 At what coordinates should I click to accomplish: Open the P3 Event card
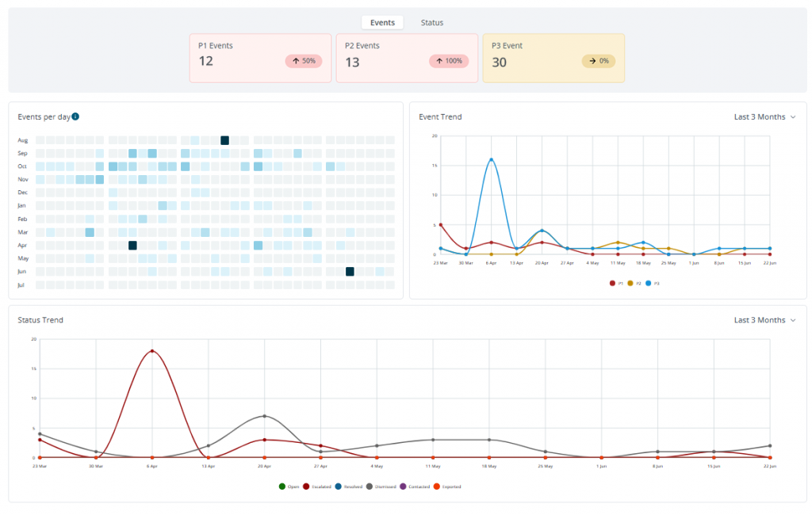(553, 58)
